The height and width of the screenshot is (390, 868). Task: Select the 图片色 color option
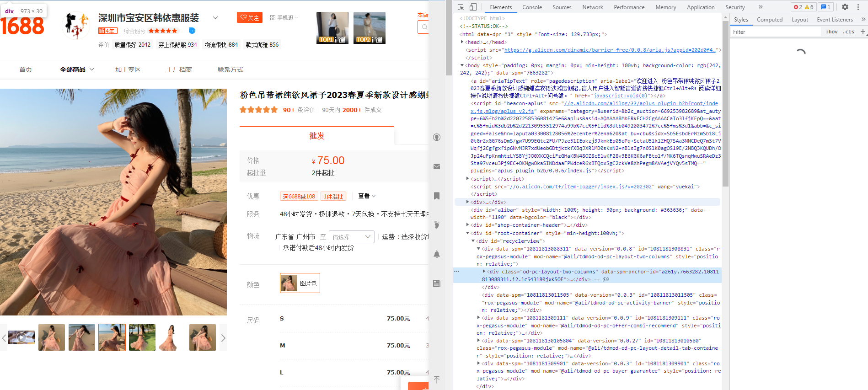pos(300,283)
